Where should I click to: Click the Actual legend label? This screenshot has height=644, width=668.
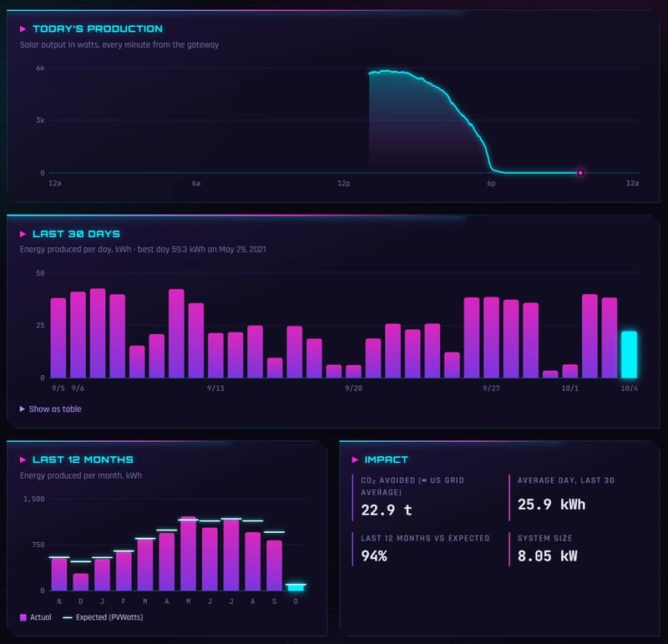(x=41, y=617)
